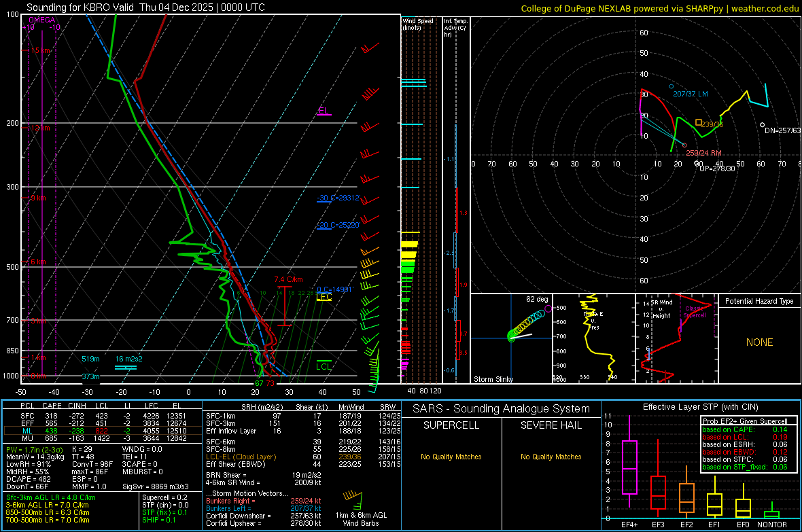Click the cyan 373m label

click(x=90, y=376)
